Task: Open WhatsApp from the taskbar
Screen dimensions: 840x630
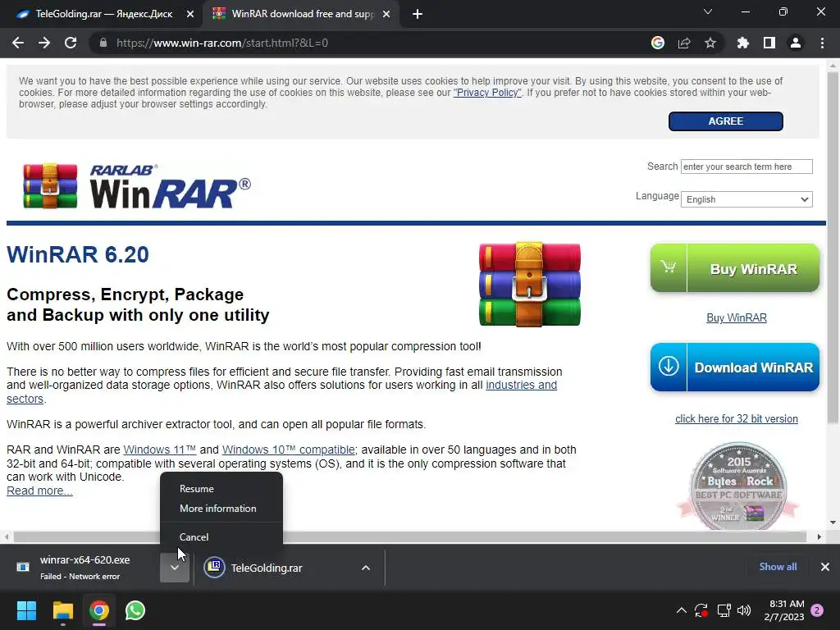Action: coord(135,610)
